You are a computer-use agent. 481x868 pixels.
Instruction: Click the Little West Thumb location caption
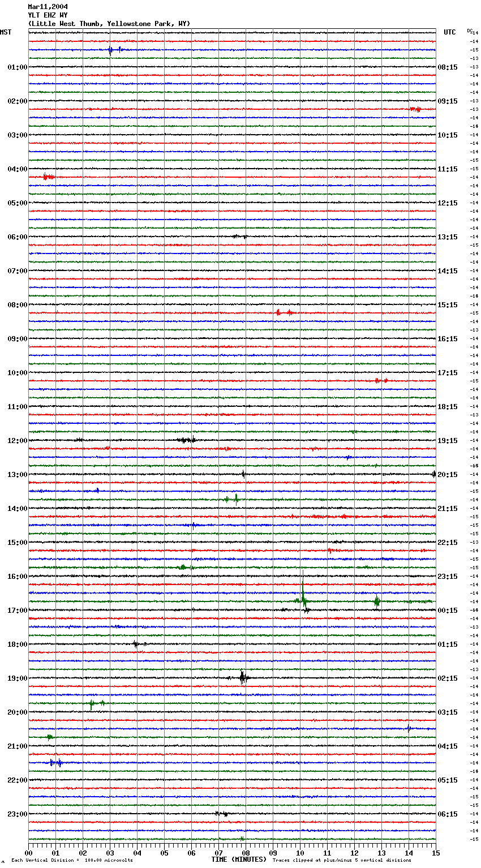109,24
